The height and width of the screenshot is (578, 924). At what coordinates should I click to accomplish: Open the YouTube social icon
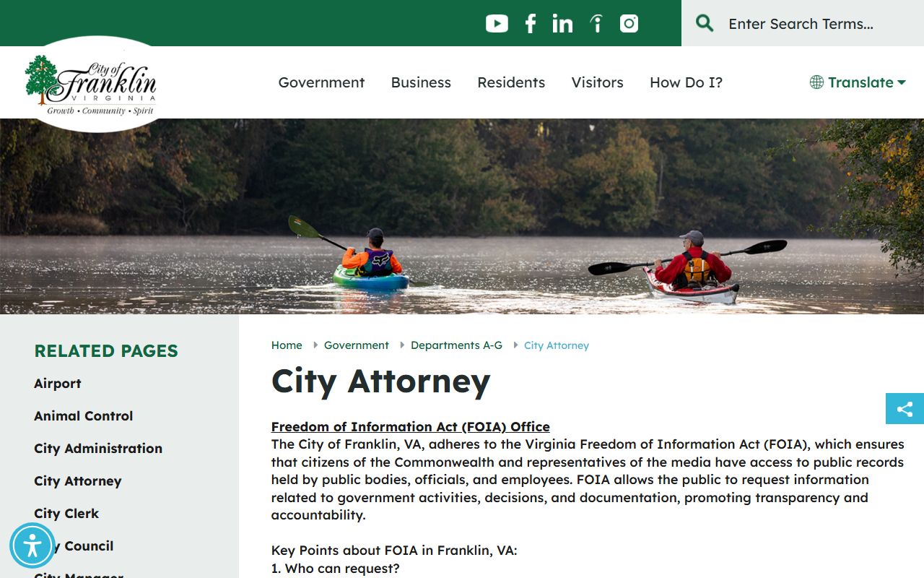pos(497,24)
